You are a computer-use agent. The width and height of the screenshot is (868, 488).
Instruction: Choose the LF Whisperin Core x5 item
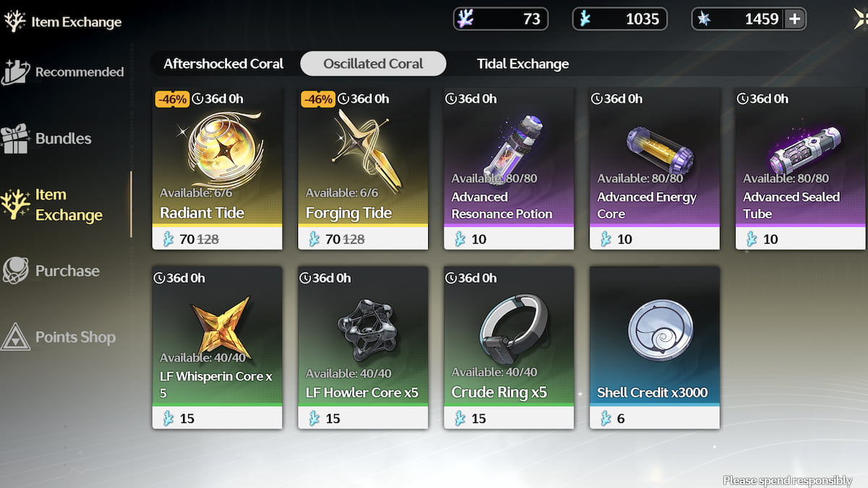[217, 346]
